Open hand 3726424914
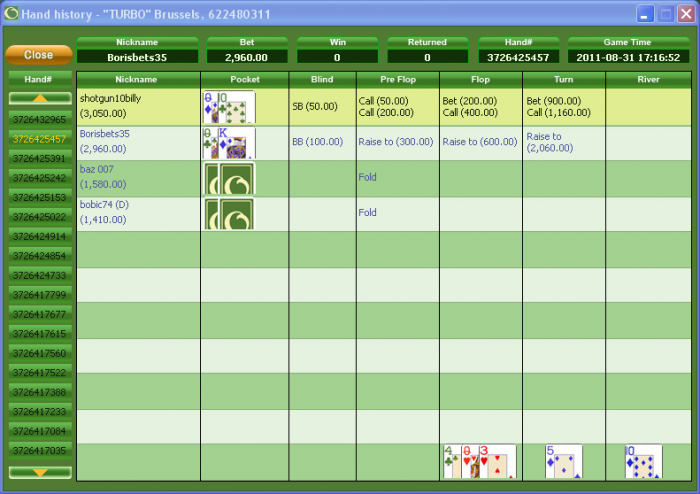This screenshot has width=700, height=494. point(40,236)
